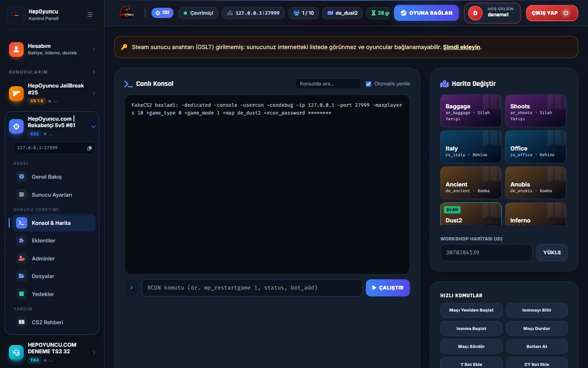Click the CS2 Rehberi book icon
The width and height of the screenshot is (588, 368).
click(x=22, y=322)
